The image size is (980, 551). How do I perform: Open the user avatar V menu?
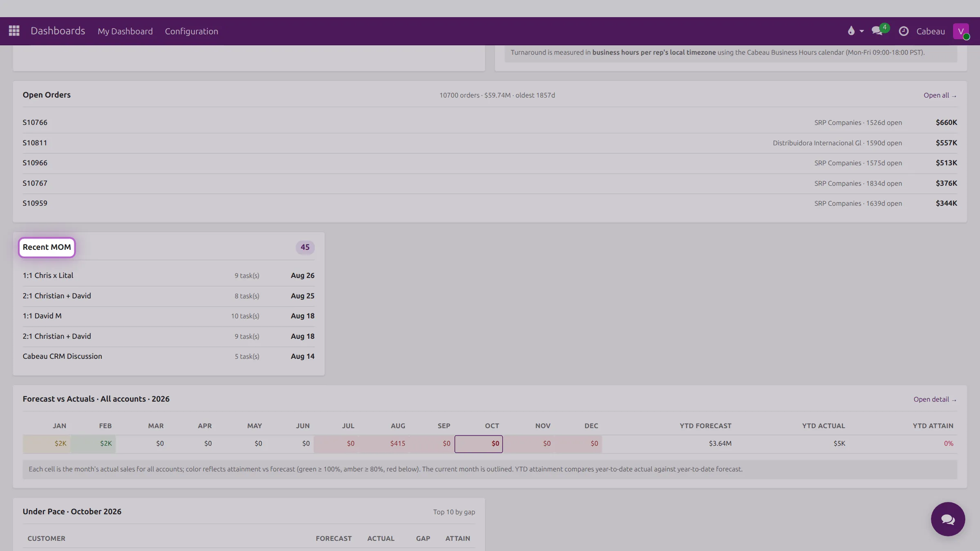pyautogui.click(x=961, y=31)
